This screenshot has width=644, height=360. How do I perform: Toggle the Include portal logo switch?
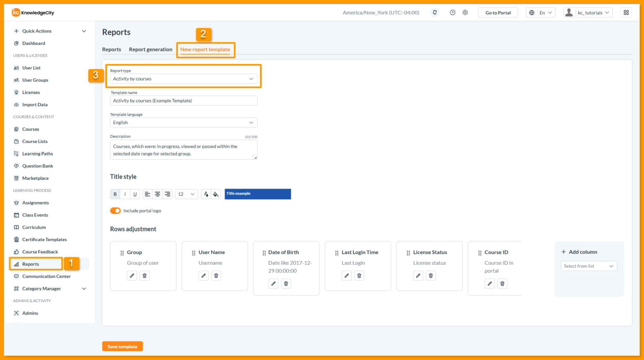[x=115, y=211]
